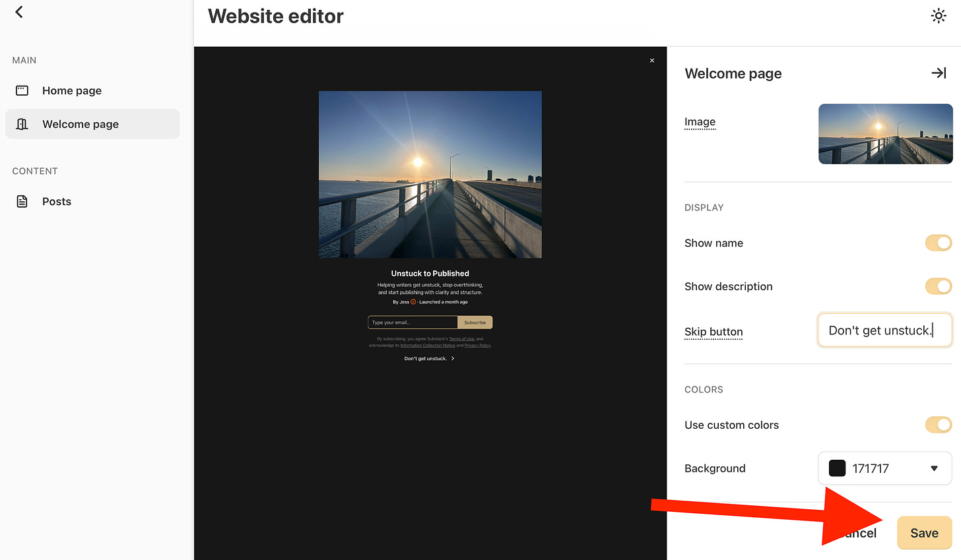Select Welcome page in sidebar
The width and height of the screenshot is (961, 560).
[x=92, y=124]
